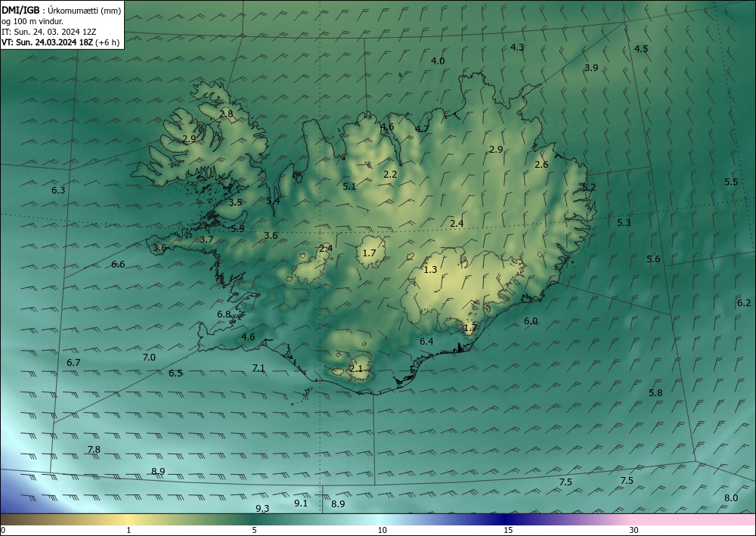Click the '10' label on the color scale
756x536 pixels.
tap(382, 530)
